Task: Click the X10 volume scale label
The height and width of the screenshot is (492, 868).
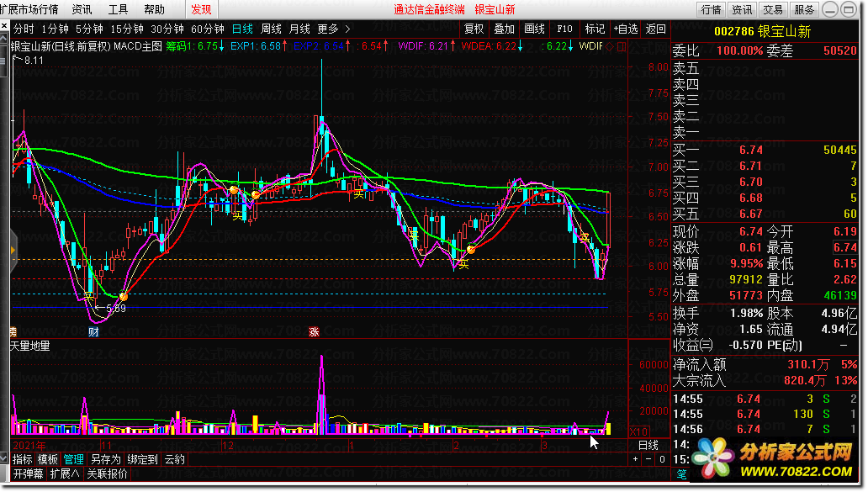Action: tap(639, 431)
